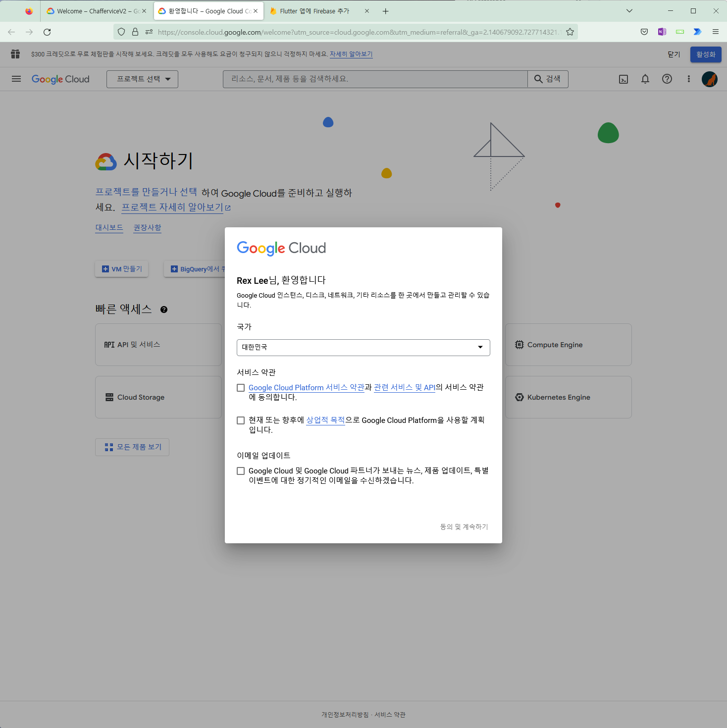Check the Google Cloud Platform terms agreement checkbox
727x728 pixels.
tap(241, 388)
